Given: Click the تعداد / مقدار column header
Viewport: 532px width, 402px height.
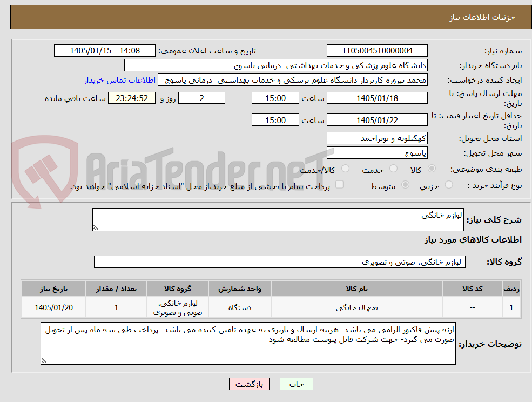Looking at the screenshot, I should (x=116, y=289).
